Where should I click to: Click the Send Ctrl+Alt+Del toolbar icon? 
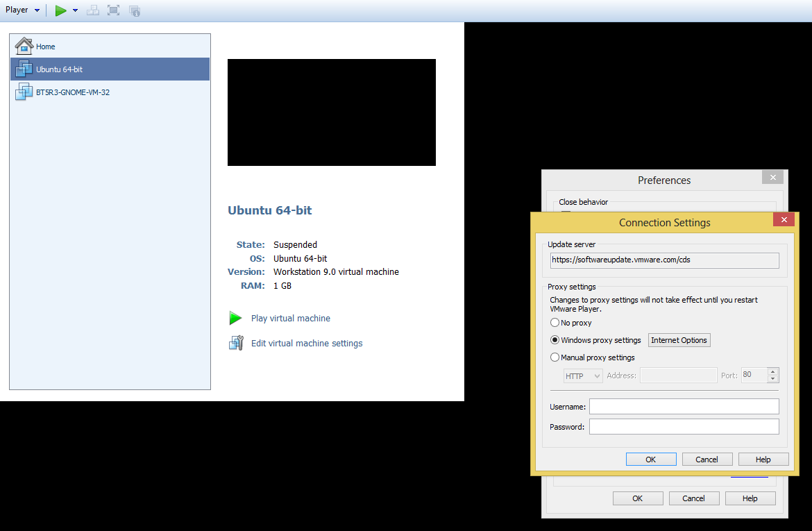[x=93, y=10]
